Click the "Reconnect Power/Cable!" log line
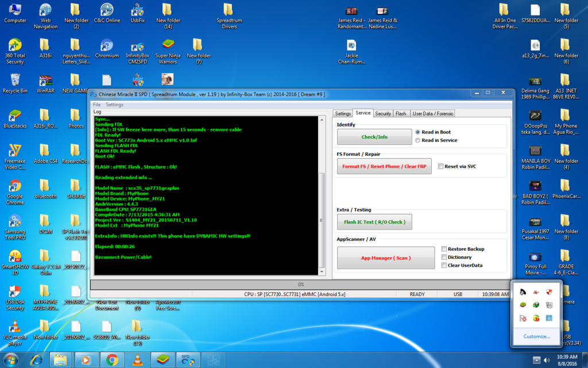Viewport: 588px width, 368px height. point(123,257)
